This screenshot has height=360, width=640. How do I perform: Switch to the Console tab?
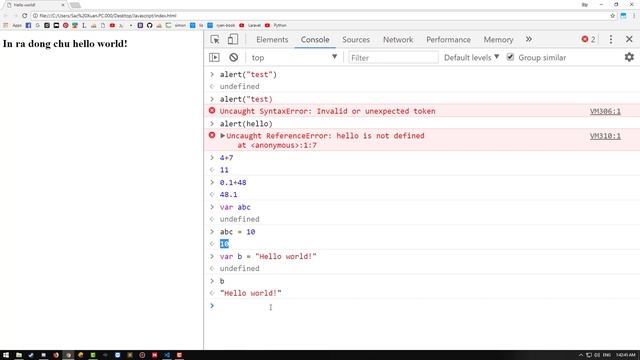[x=315, y=40]
